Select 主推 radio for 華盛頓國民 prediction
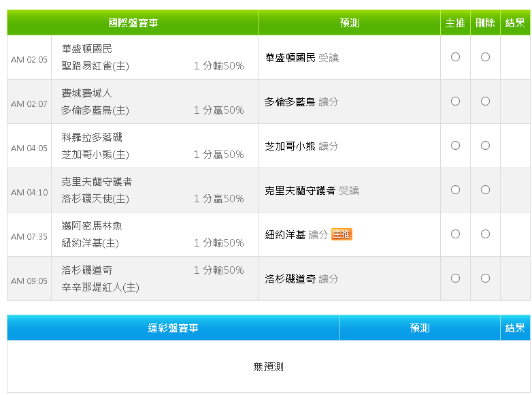Image resolution: width=532 pixels, height=395 pixels. coord(455,57)
